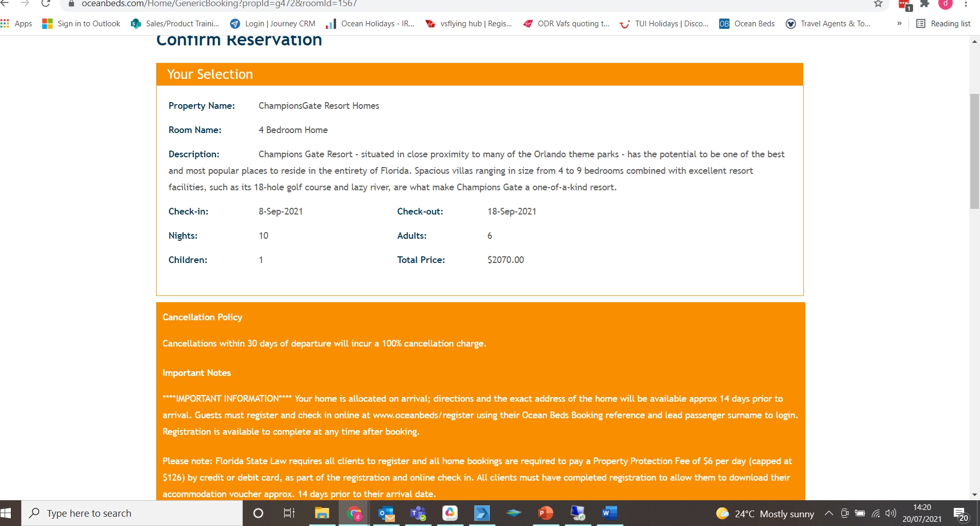Image resolution: width=980 pixels, height=526 pixels.
Task: Open the Chrome three-dot menu
Action: [x=966, y=4]
